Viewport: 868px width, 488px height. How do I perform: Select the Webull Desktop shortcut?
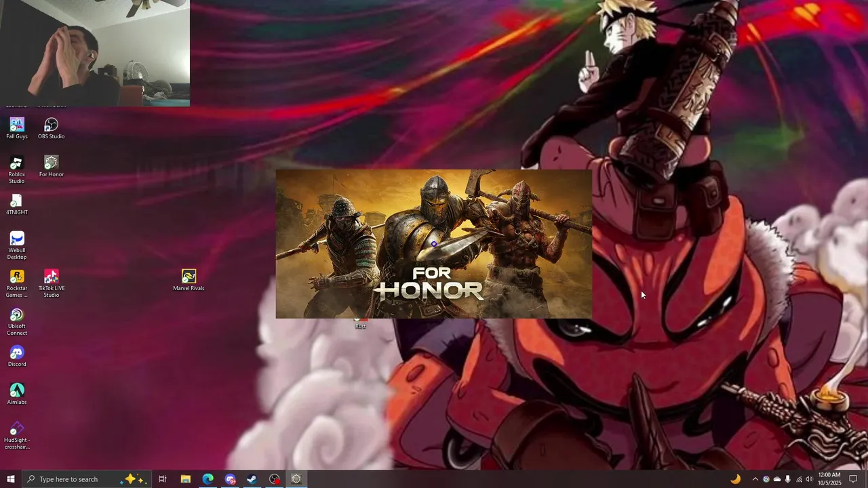(17, 245)
